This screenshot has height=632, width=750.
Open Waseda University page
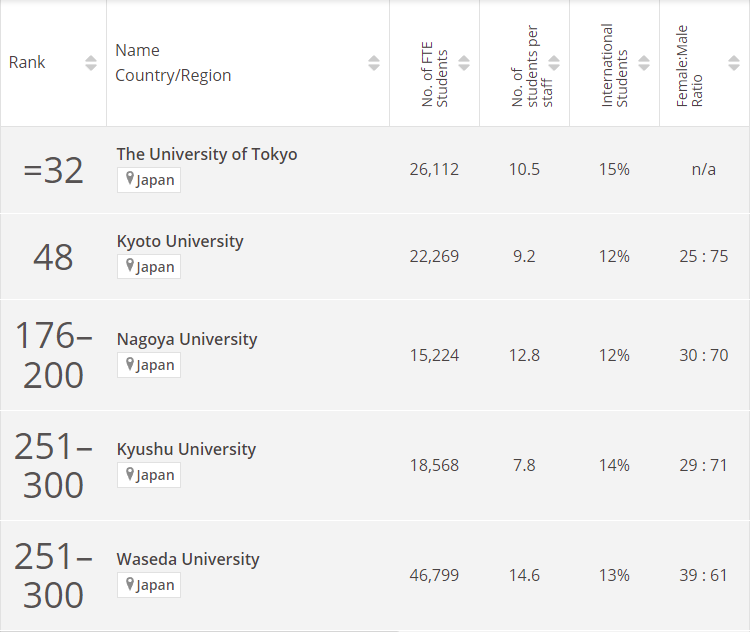187,559
